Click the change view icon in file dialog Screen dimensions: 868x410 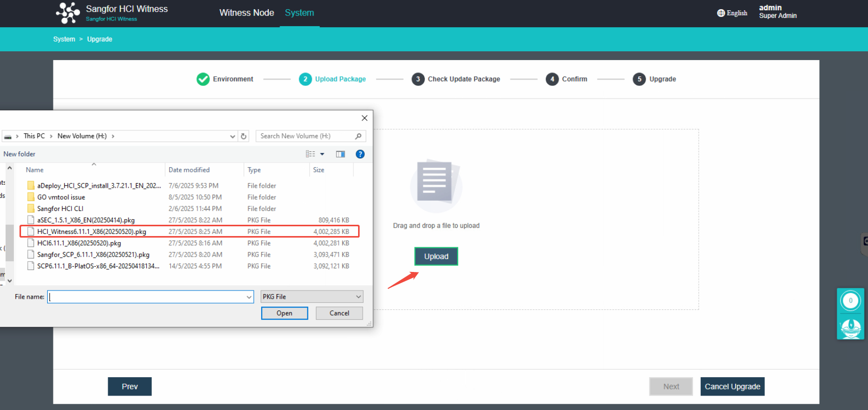310,154
